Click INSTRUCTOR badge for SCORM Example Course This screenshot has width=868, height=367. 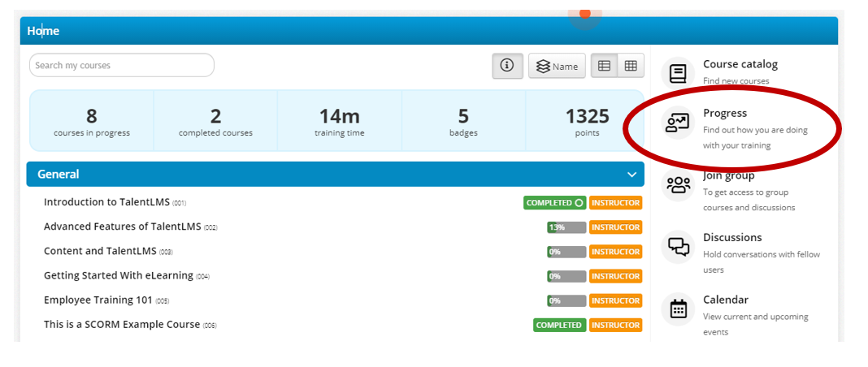(x=615, y=325)
